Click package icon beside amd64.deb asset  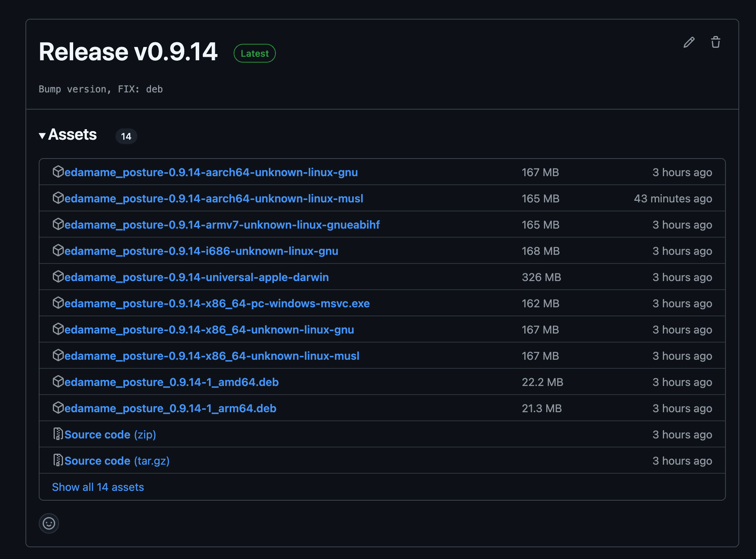58,382
